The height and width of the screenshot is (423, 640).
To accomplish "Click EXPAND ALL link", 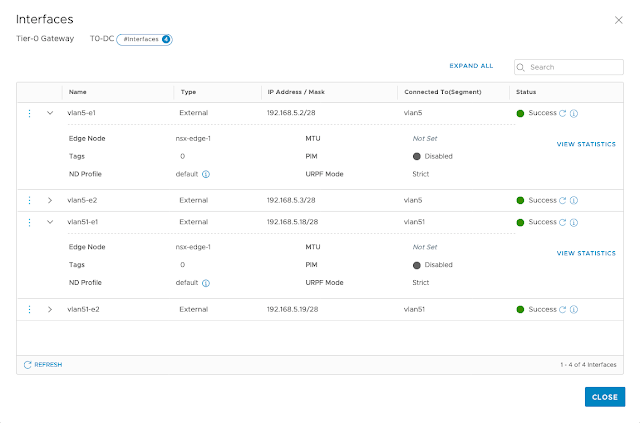I will tap(471, 66).
